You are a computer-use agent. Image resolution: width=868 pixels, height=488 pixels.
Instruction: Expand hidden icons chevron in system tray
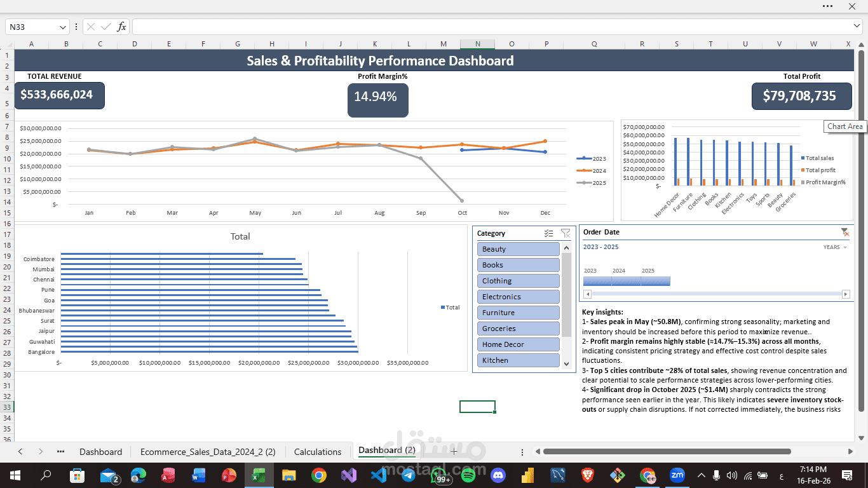point(701,475)
